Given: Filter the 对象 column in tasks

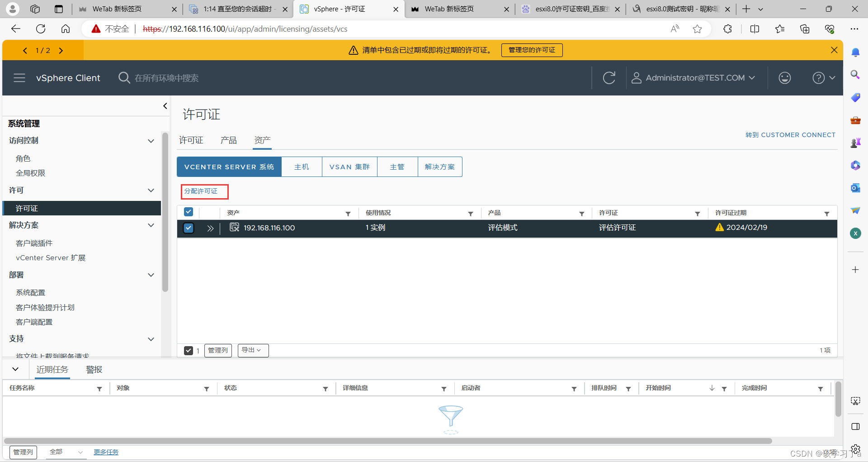Looking at the screenshot, I should [x=207, y=389].
